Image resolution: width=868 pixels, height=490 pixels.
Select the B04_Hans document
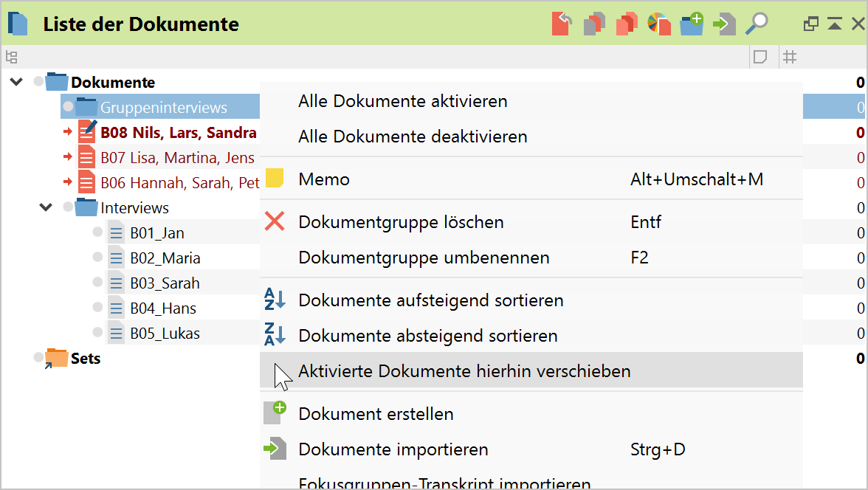point(163,308)
